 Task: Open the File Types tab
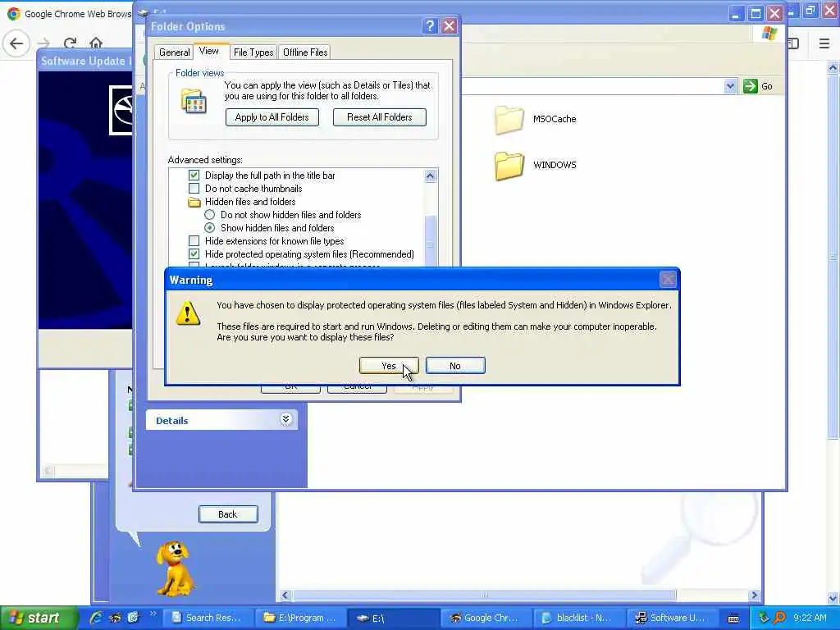pyautogui.click(x=253, y=52)
